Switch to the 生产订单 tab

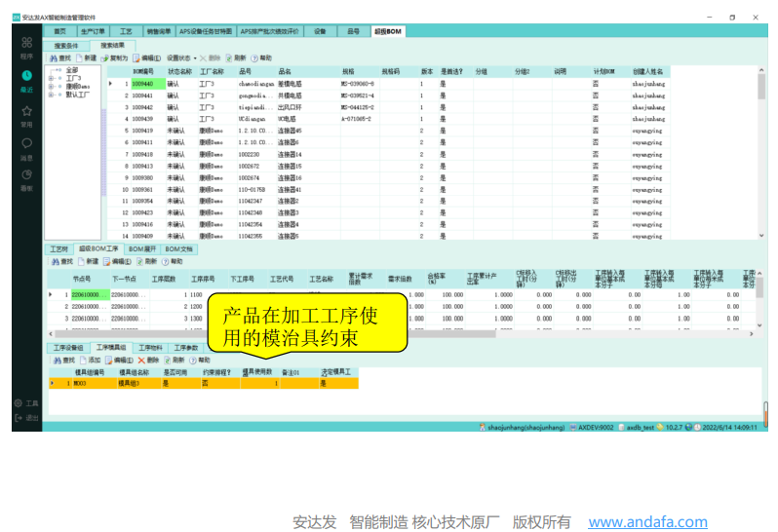(x=93, y=31)
